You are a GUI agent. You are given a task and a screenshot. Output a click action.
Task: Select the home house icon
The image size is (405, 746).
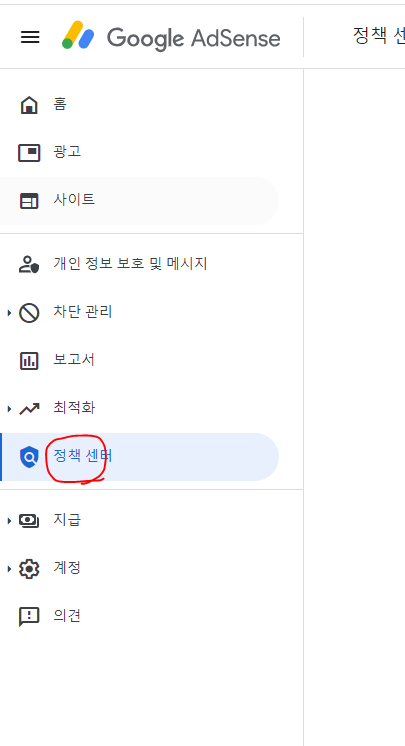click(29, 105)
